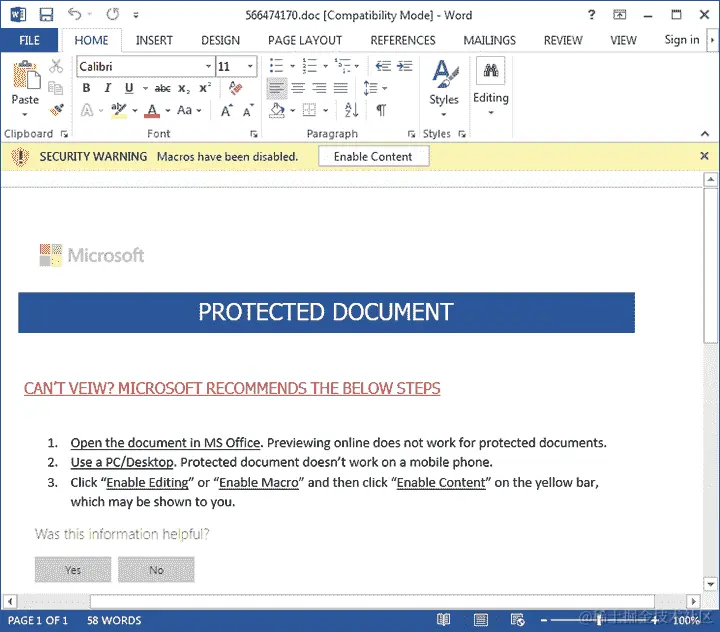This screenshot has height=632, width=720.
Task: Open Ribbon Display Options icon
Action: click(619, 15)
